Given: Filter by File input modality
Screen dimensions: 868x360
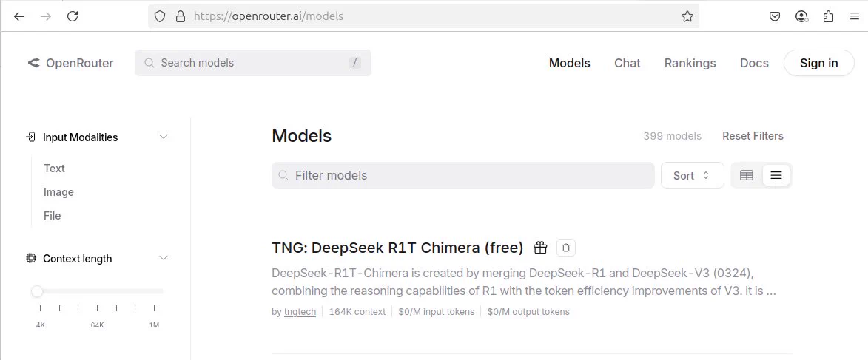Looking at the screenshot, I should (52, 216).
